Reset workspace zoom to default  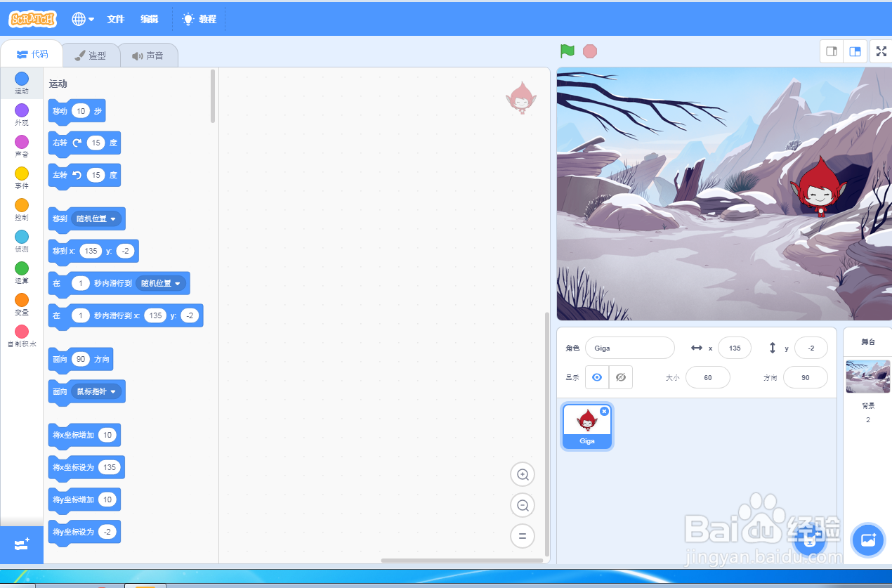(x=523, y=536)
